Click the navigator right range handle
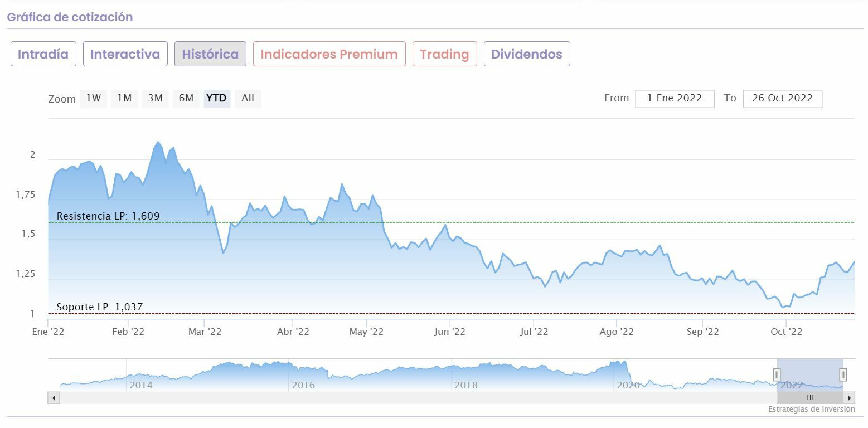The height and width of the screenshot is (428, 868). (x=843, y=374)
